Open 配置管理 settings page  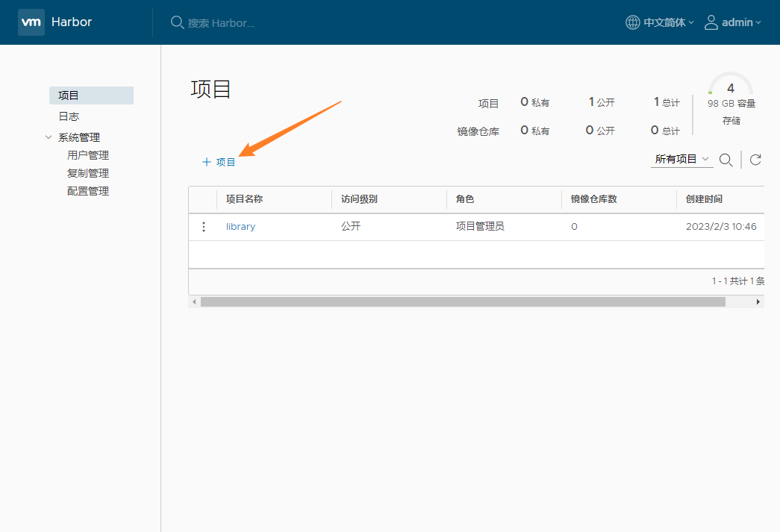[88, 191]
